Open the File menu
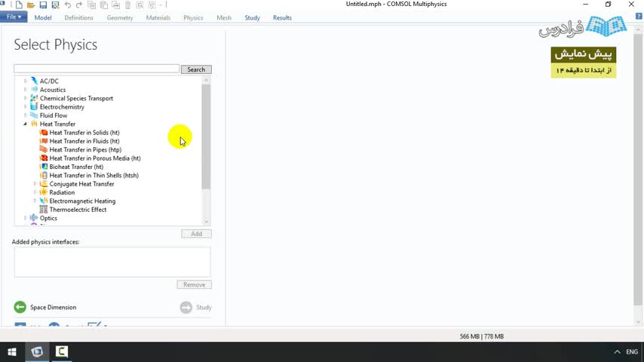The image size is (644, 362). (14, 17)
